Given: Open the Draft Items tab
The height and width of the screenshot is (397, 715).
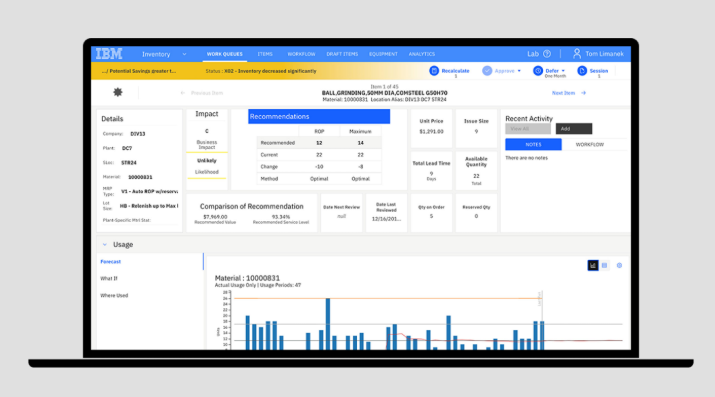Looking at the screenshot, I should click(x=342, y=54).
